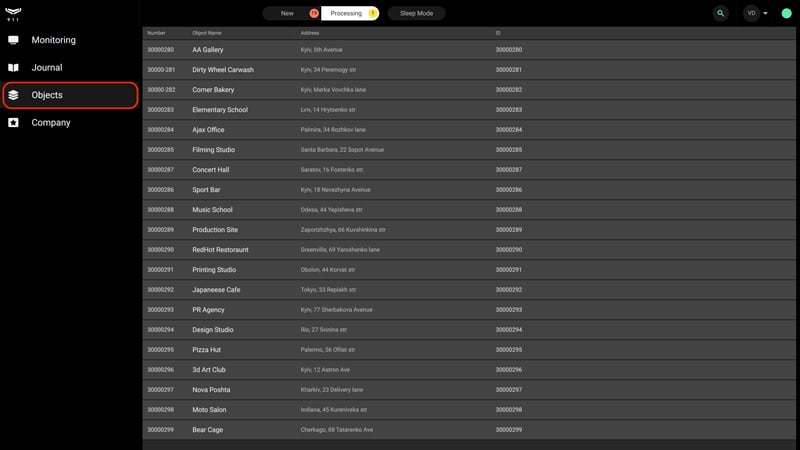Open the Objects section
800x450 pixels.
tap(70, 95)
